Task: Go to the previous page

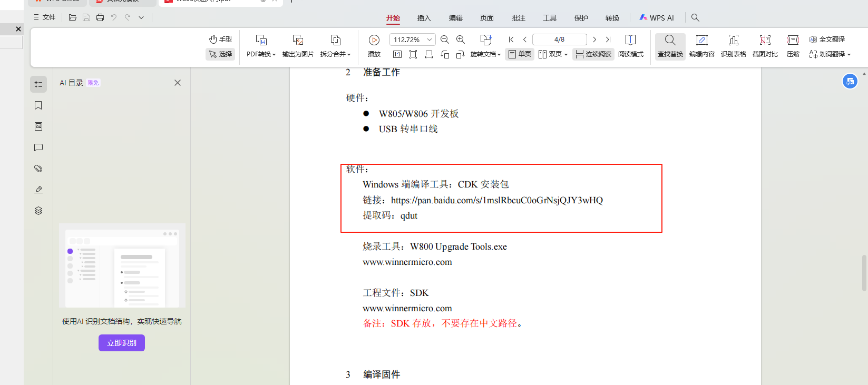Action: pos(525,40)
